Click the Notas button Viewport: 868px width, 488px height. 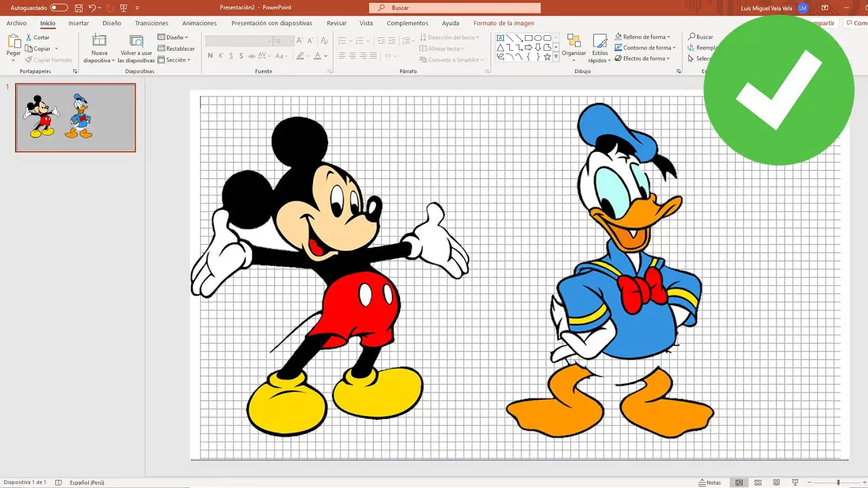(710, 483)
